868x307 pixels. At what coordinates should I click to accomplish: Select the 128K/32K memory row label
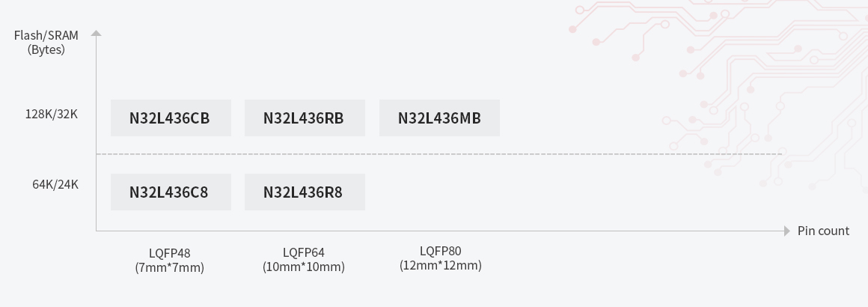(x=52, y=115)
